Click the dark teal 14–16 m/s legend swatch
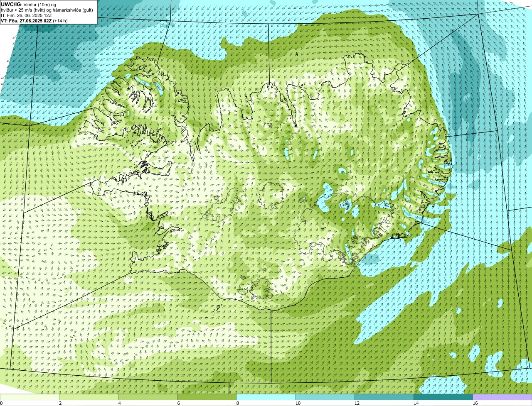 [x=443, y=397]
